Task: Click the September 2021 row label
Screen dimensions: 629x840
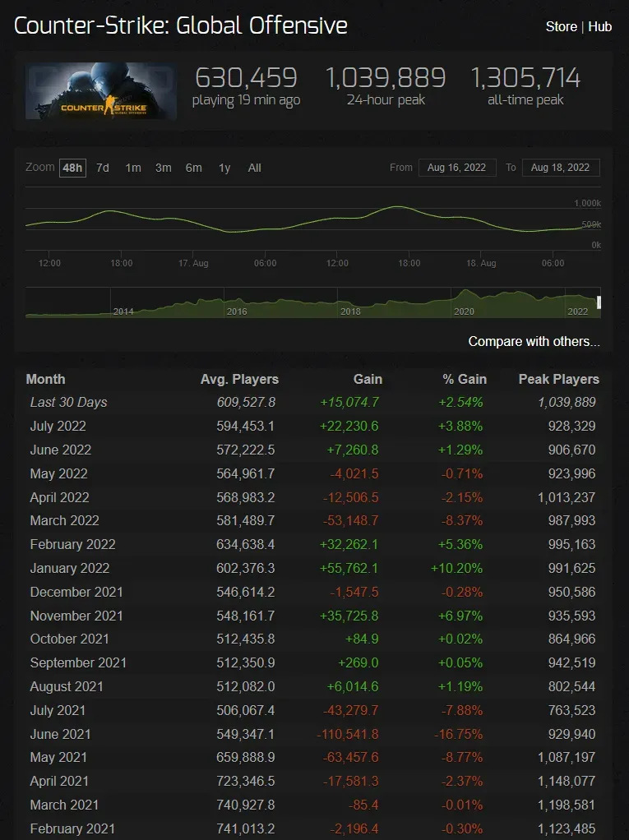Action: pyautogui.click(x=78, y=662)
